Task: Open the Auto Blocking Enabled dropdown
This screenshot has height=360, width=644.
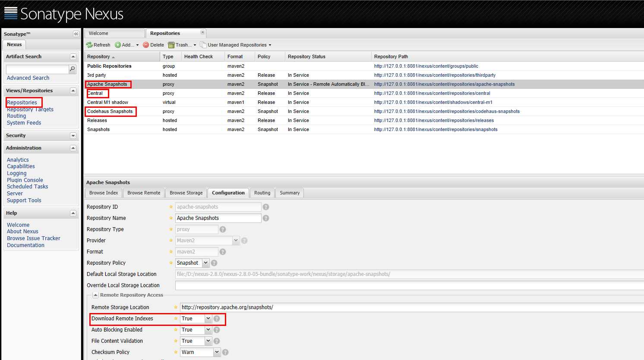Action: click(208, 330)
